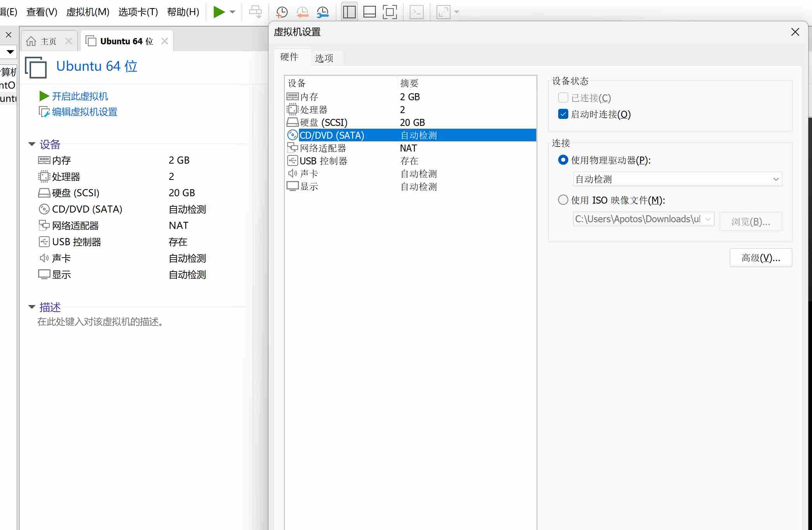
Task: Toggle full screen mode icon
Action: point(389,12)
